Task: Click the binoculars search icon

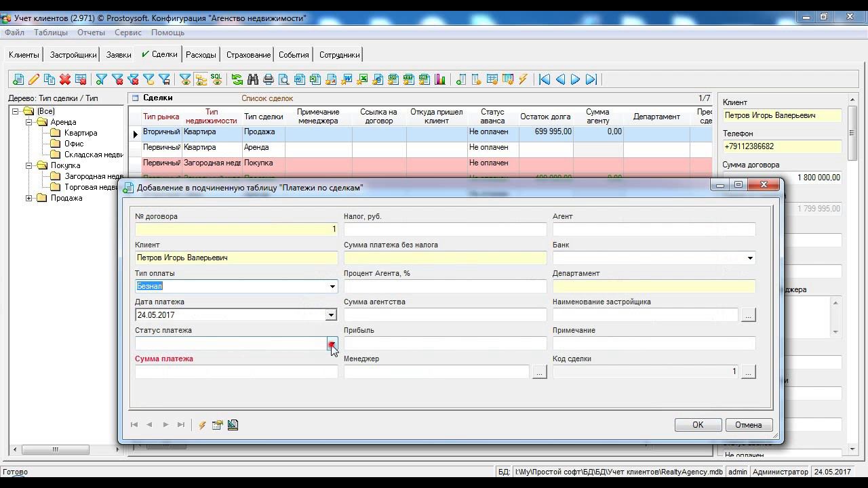Action: [253, 79]
